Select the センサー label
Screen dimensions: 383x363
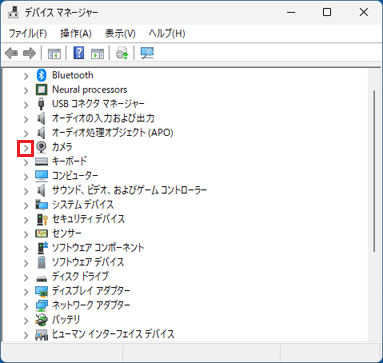(x=66, y=233)
